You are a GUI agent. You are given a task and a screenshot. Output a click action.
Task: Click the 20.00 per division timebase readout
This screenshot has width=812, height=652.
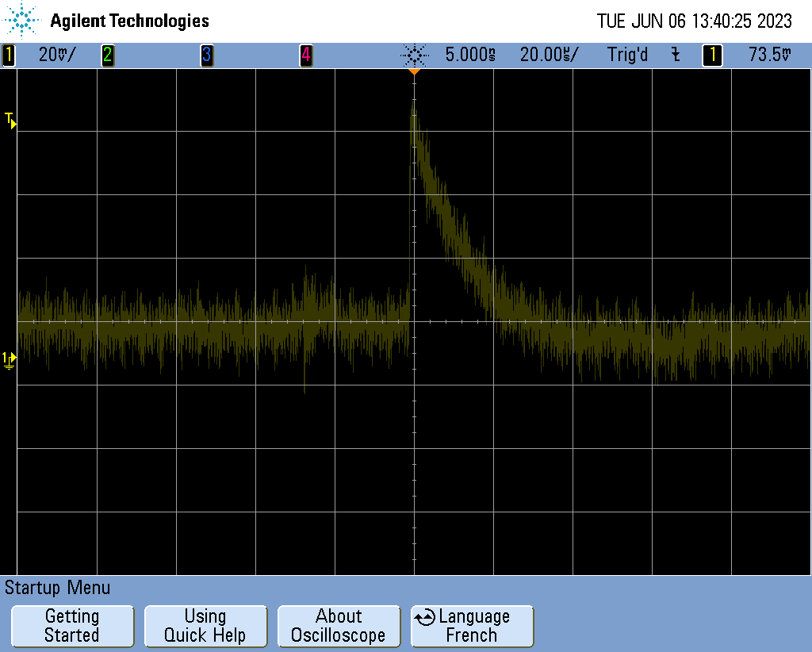(x=549, y=56)
